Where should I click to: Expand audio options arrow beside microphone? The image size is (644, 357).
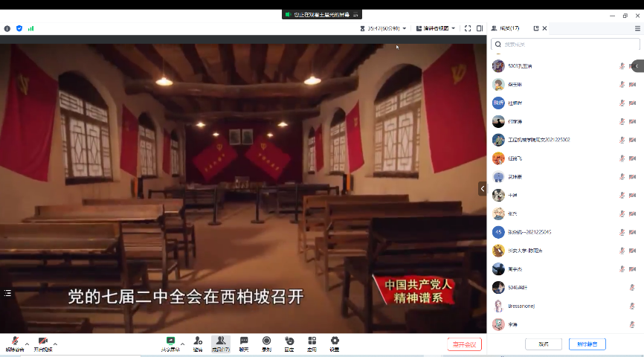click(28, 344)
